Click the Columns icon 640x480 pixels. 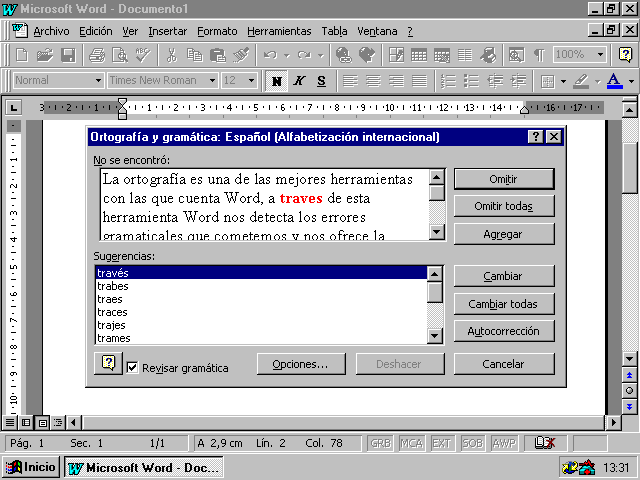coord(464,55)
